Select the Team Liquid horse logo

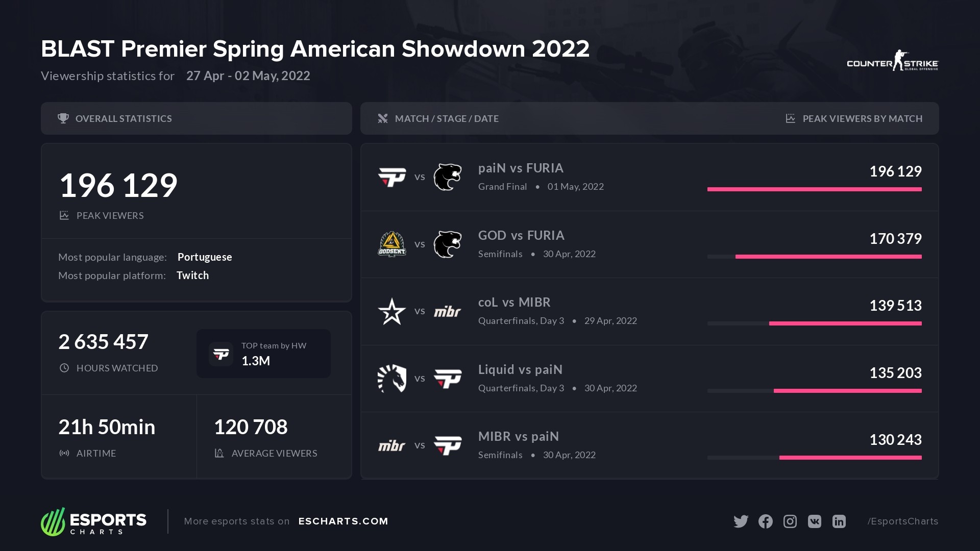(x=391, y=378)
